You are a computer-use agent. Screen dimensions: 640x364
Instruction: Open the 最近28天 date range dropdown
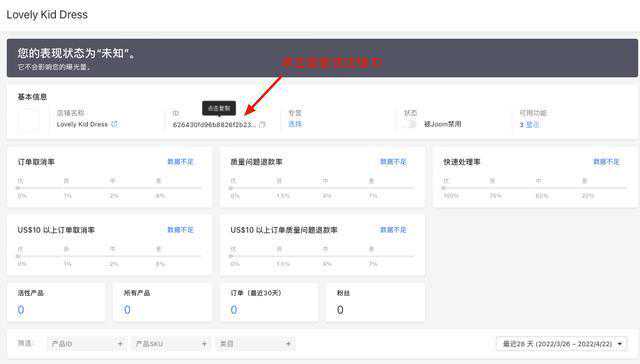pos(562,344)
